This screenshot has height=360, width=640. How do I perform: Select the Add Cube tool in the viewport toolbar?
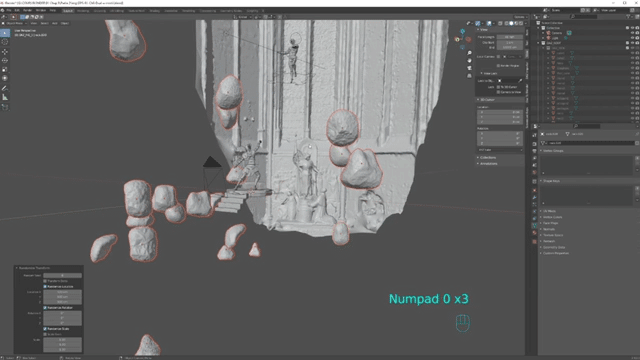pos(5,107)
